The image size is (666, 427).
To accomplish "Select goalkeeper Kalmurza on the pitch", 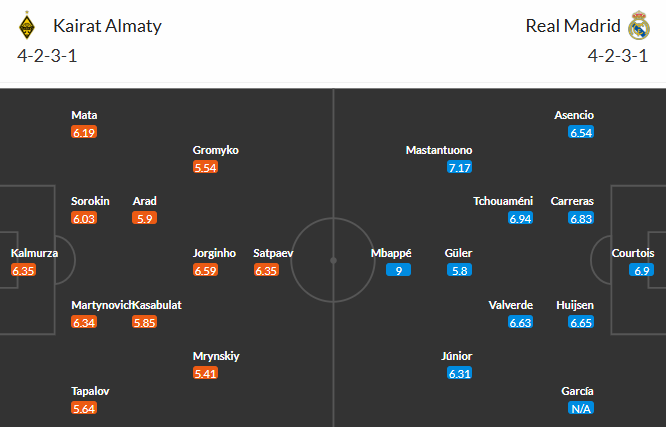I will pyautogui.click(x=35, y=253).
